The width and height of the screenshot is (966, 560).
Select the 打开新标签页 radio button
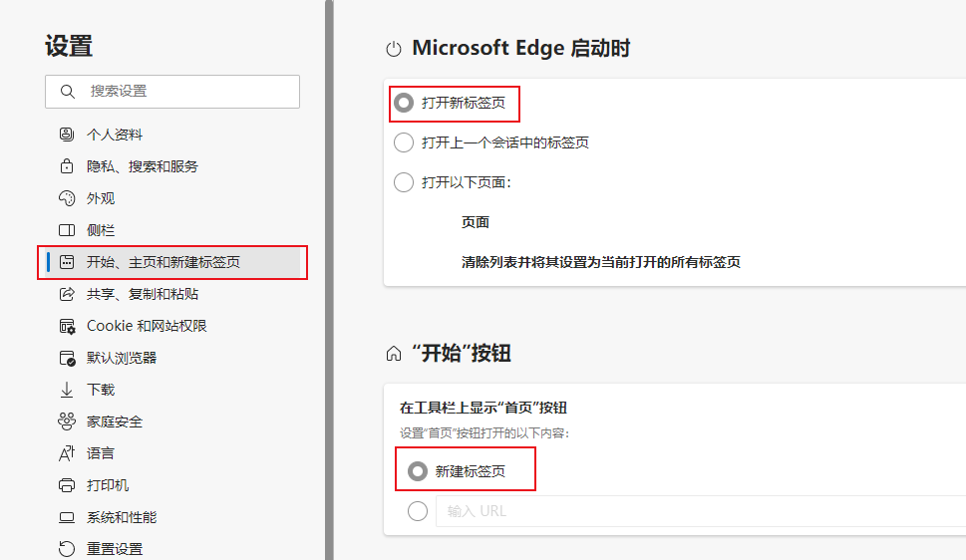(404, 103)
